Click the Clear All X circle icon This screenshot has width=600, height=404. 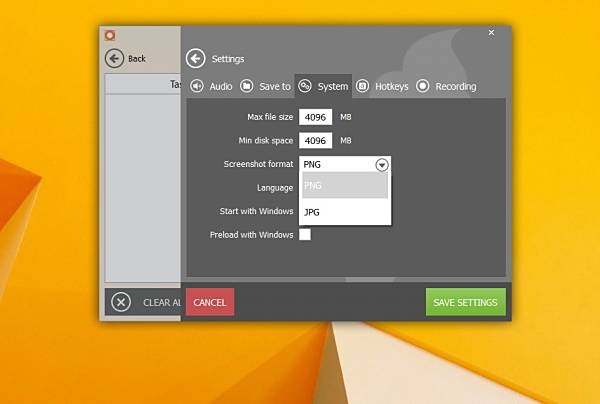121,302
